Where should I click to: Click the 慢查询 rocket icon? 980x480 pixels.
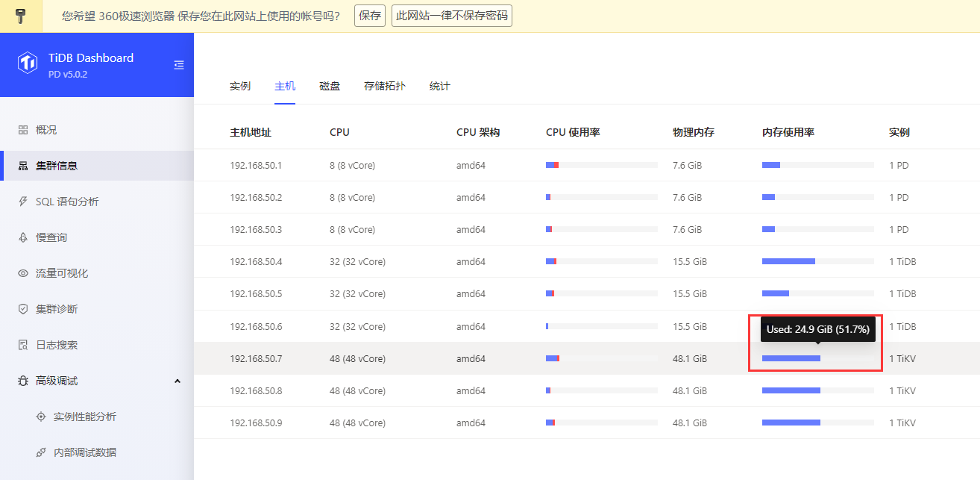tap(23, 237)
